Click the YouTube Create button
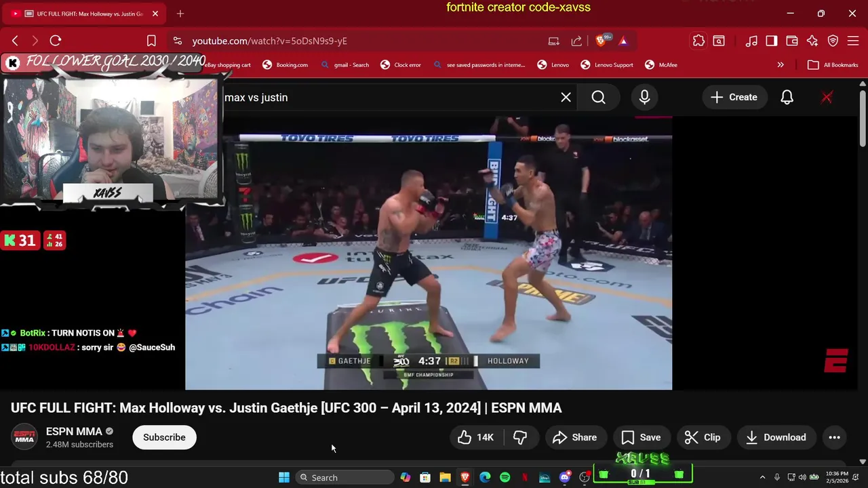This screenshot has width=868, height=488. pos(734,98)
